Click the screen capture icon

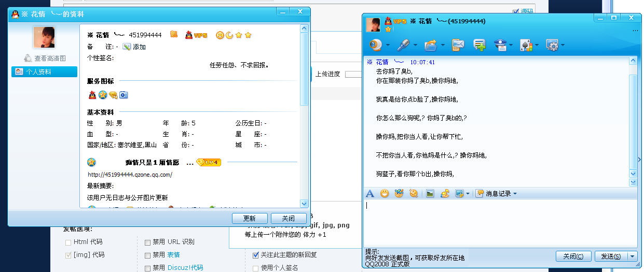pyautogui.click(x=459, y=194)
